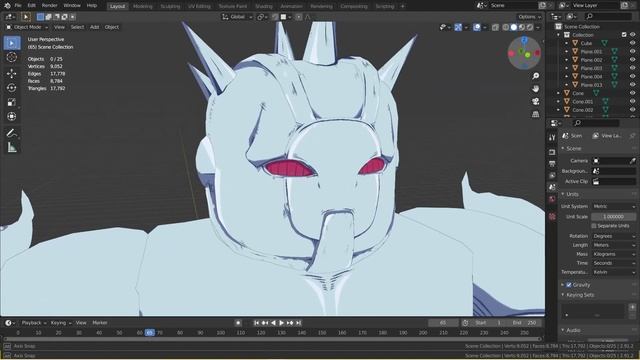Toggle viewport overlays button
This screenshot has height=360, width=640.
click(x=477, y=27)
